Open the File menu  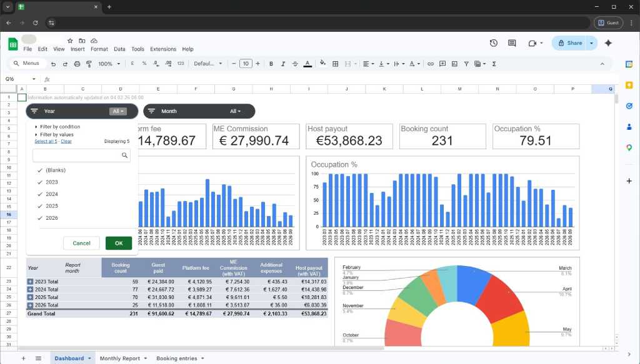click(x=27, y=49)
